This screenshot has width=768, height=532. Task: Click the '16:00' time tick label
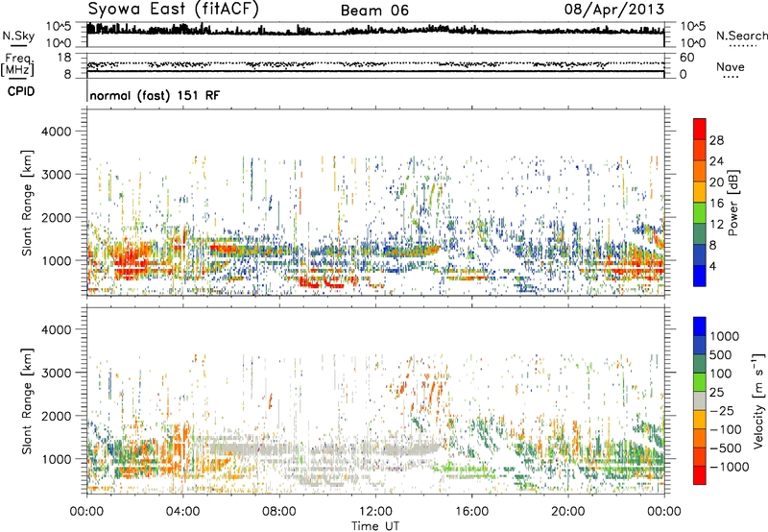click(x=471, y=512)
